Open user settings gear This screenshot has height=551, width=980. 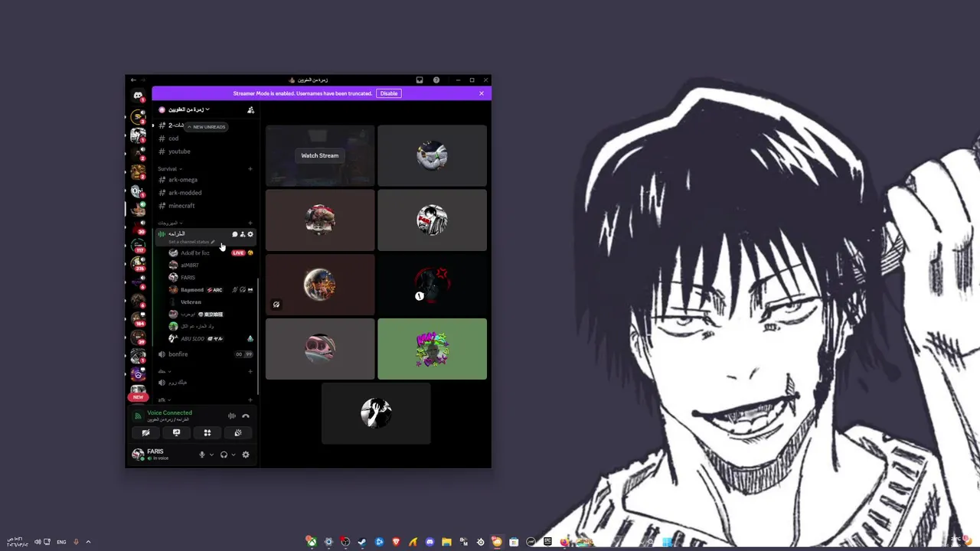tap(246, 455)
